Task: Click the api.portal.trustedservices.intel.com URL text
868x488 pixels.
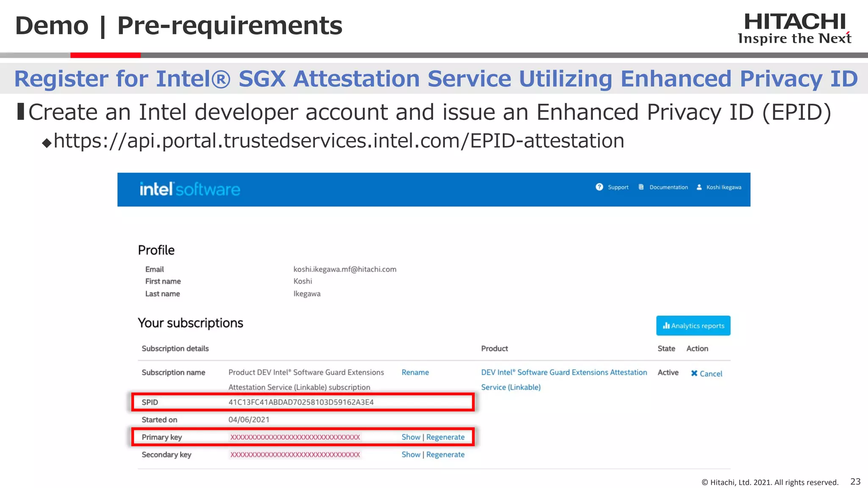Action: [x=339, y=141]
